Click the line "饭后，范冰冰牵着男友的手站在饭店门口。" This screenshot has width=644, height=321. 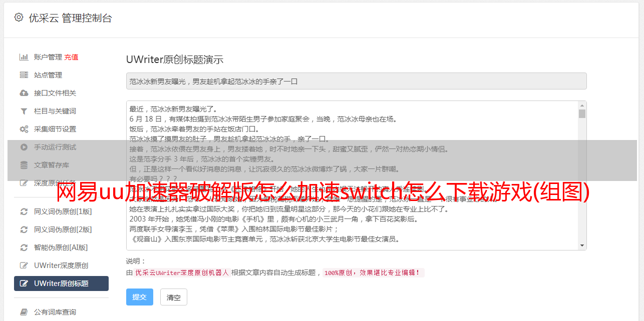point(196,129)
